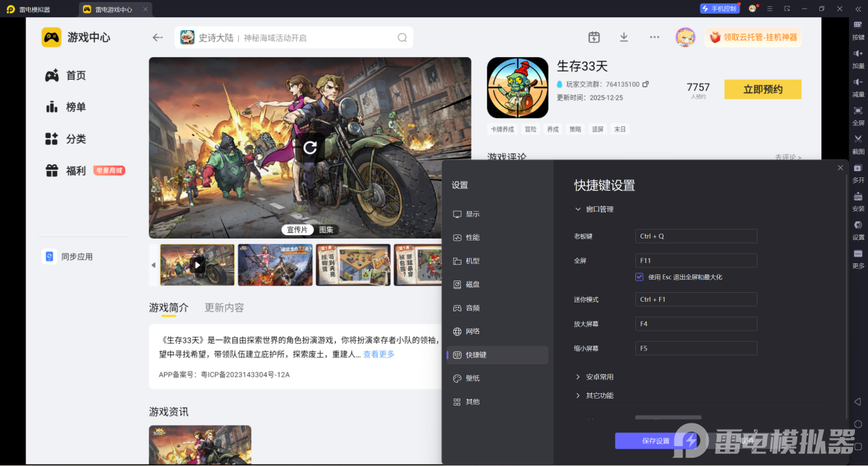The image size is (868, 466).
Task: Go to 首页 in game center
Action: click(x=66, y=76)
